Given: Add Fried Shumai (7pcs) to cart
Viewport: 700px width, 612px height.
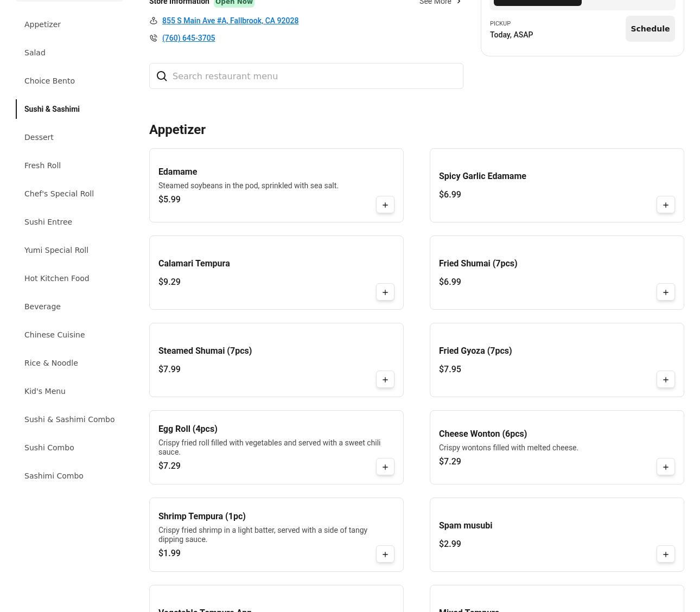Looking at the screenshot, I should point(665,292).
